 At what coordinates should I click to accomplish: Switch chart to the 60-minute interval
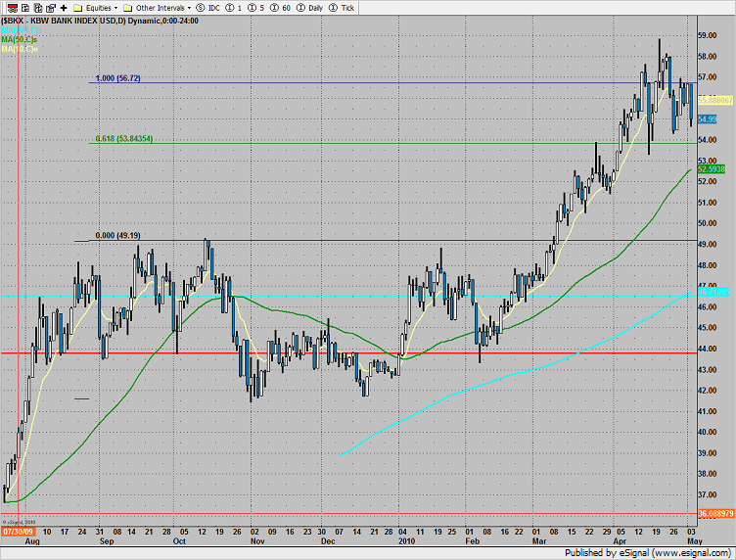pos(281,7)
